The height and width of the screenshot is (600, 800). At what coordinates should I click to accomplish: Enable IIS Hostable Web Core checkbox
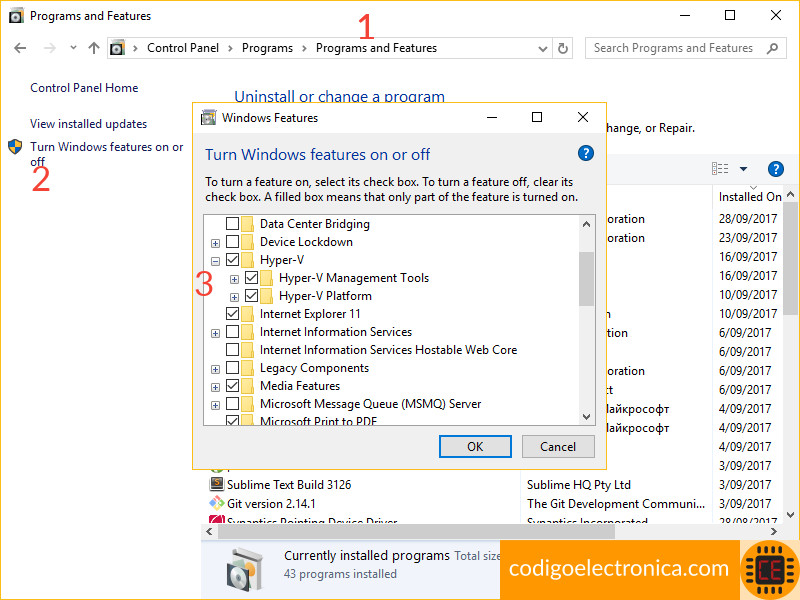tap(232, 350)
